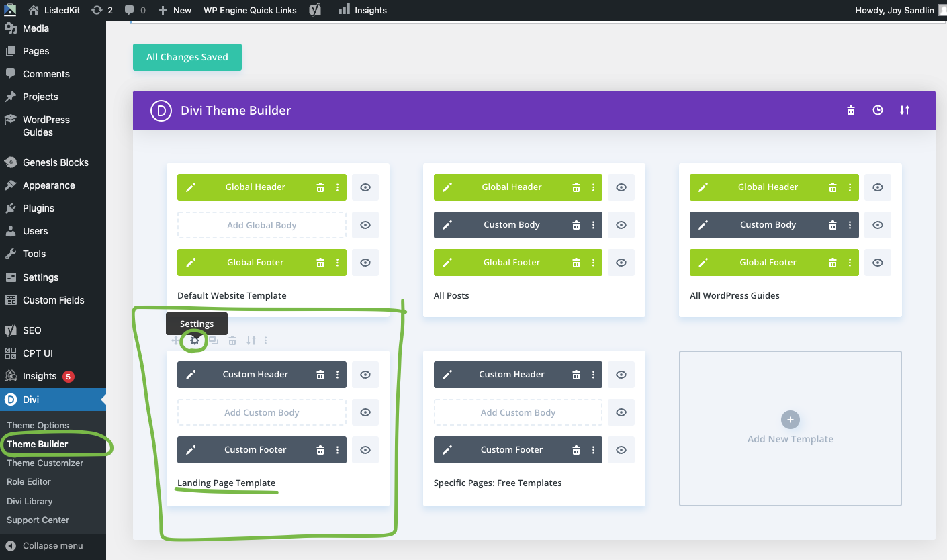This screenshot has height=560, width=947.
Task: Toggle eye for Default Website Template Global Footer
Action: coord(365,263)
